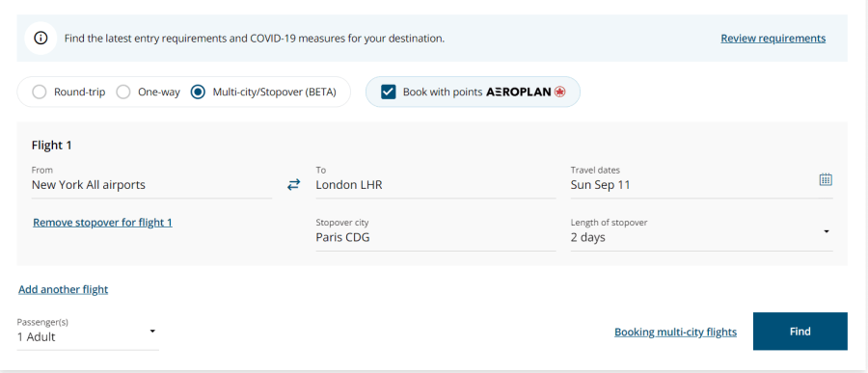Open the Booking multi-city flights link
This screenshot has width=868, height=373.
coord(675,333)
